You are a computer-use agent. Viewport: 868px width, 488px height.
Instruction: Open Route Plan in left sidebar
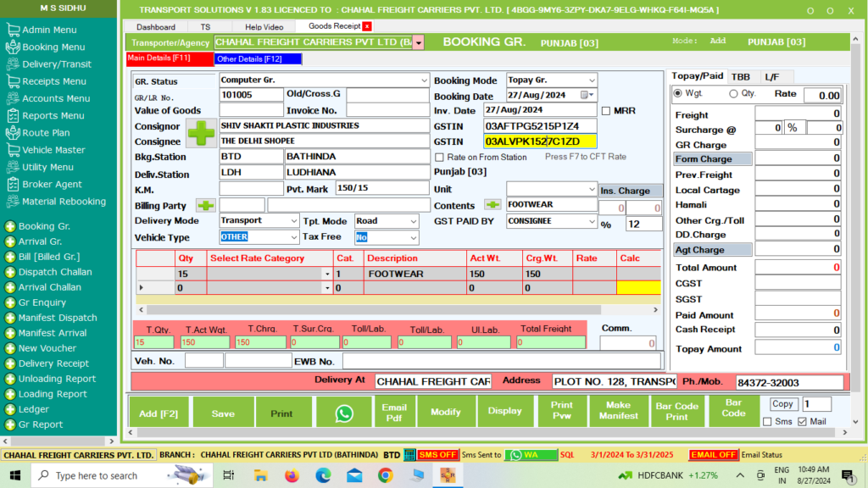46,133
